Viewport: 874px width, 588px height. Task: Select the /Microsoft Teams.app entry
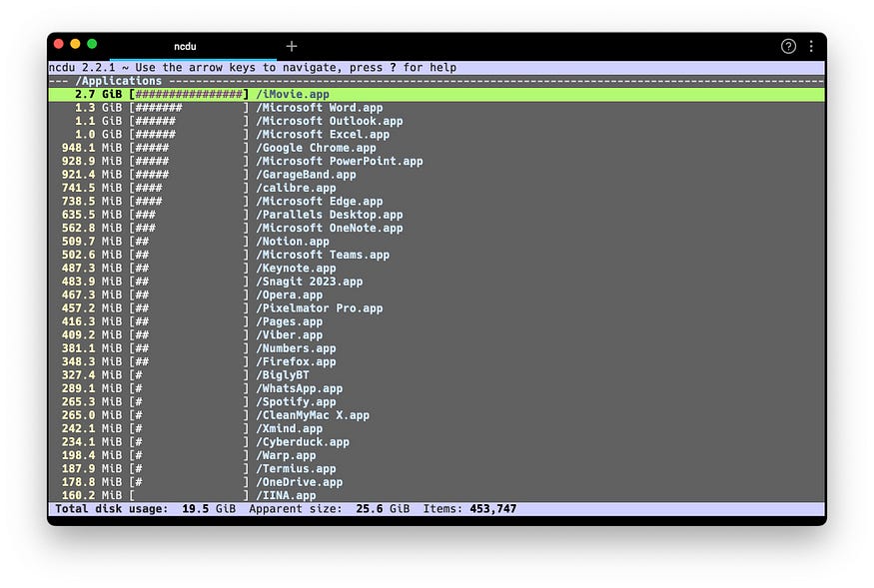tap(437, 255)
